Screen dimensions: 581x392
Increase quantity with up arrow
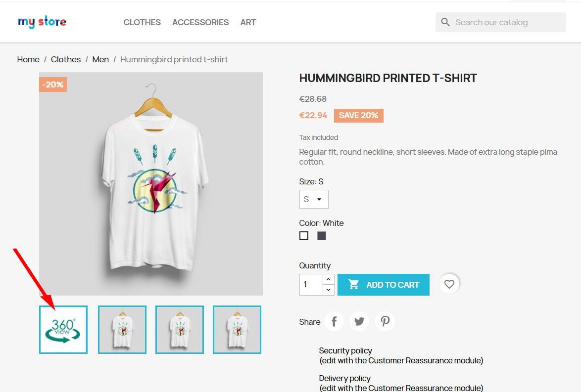pyautogui.click(x=328, y=279)
